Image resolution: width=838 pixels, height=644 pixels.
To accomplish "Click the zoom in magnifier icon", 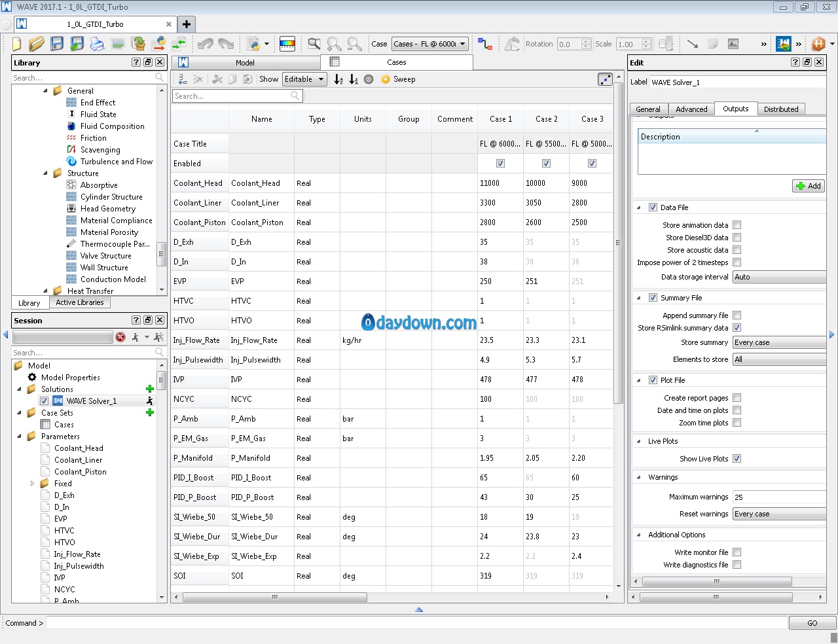I will [335, 44].
